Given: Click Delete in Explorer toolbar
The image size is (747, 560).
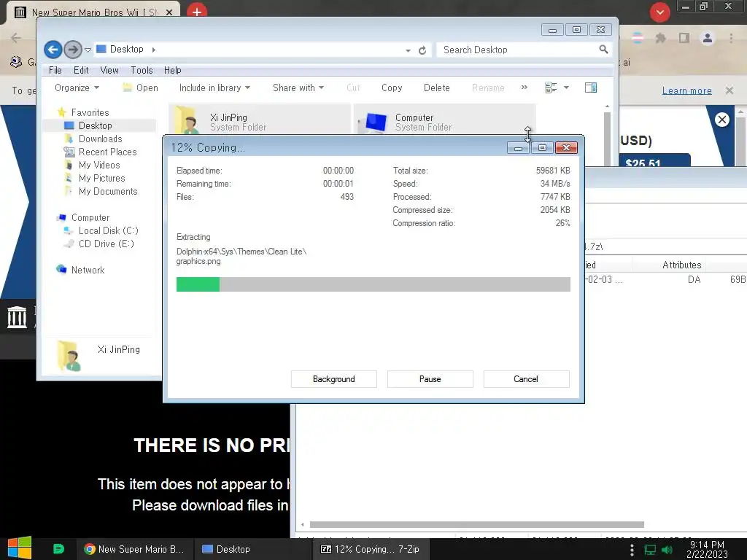Looking at the screenshot, I should (436, 87).
